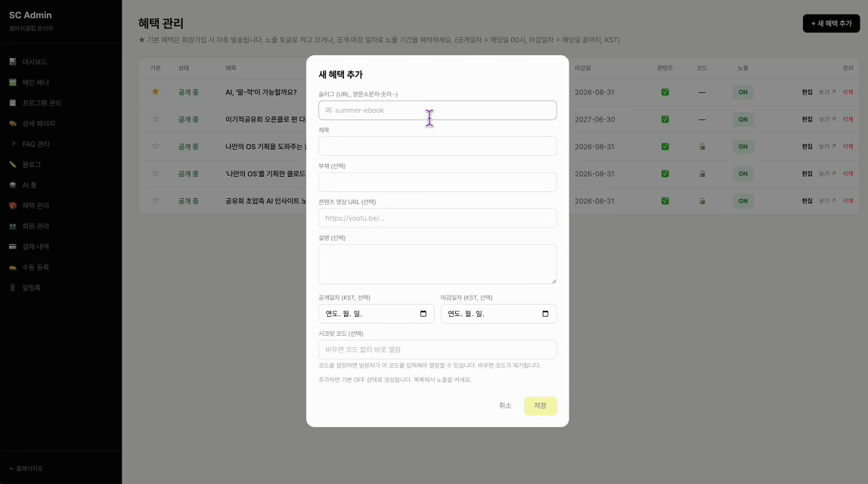
Task: Click star for 이기적공유회 오픈클로 row
Action: pyautogui.click(x=156, y=119)
